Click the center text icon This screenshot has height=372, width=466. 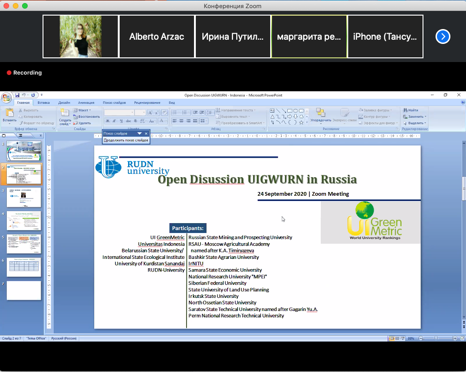click(x=181, y=121)
